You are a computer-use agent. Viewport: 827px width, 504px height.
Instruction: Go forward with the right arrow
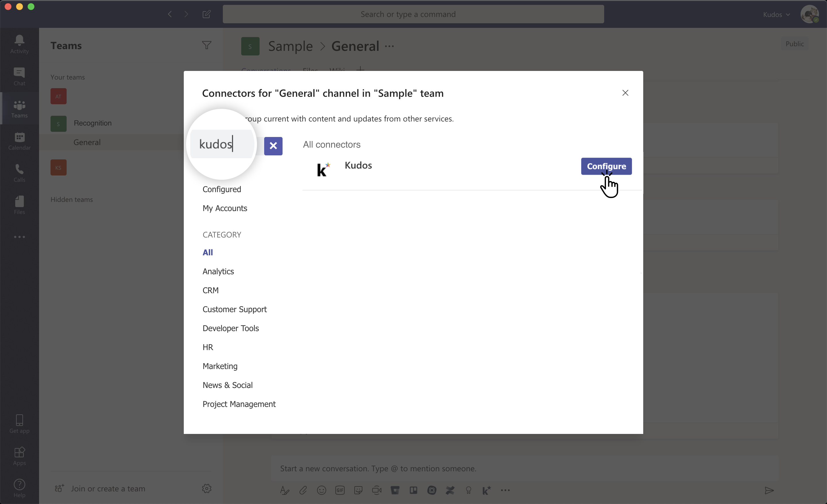[186, 14]
